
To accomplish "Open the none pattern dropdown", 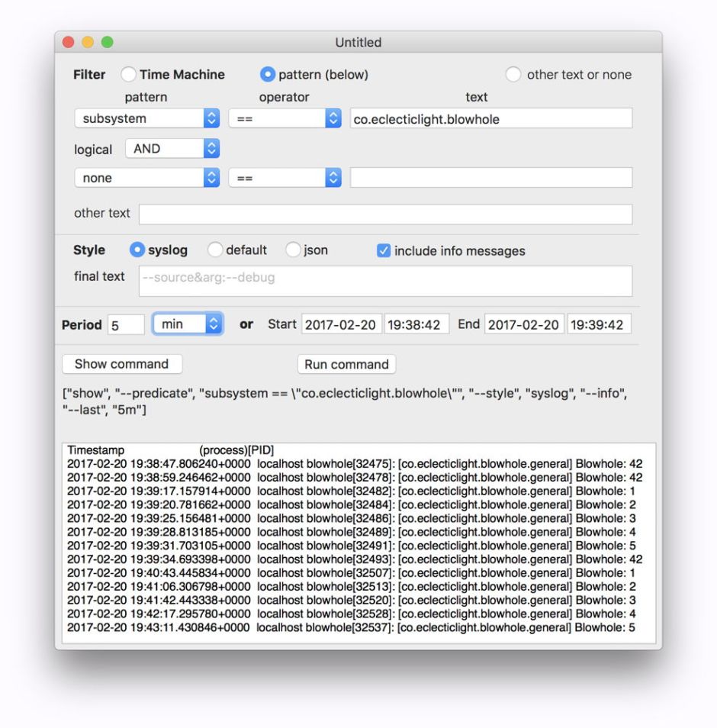I will pos(146,178).
